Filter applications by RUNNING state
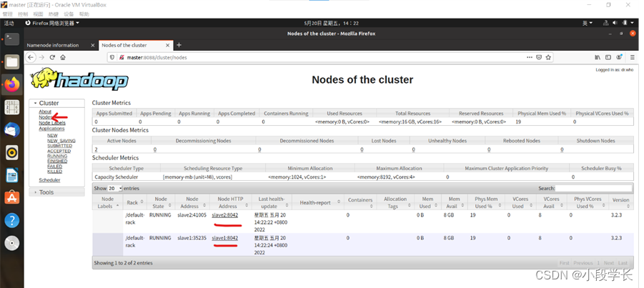 [57, 156]
